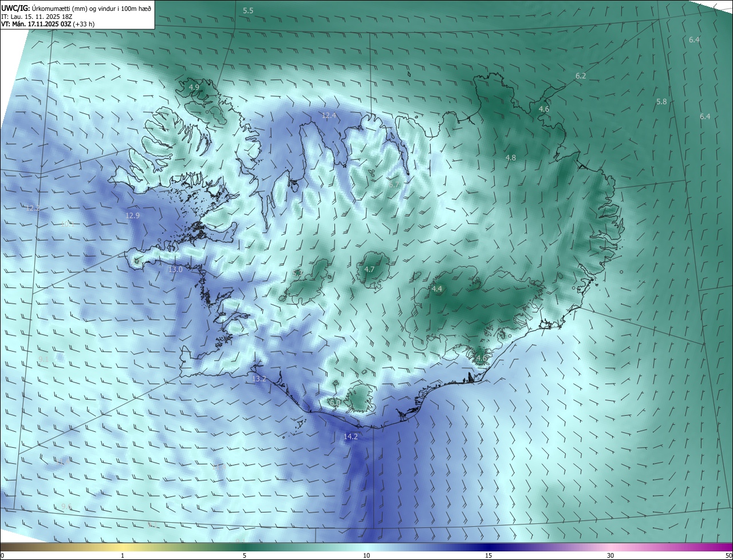Click the 6.0 value next to the small southern glacier
The height and width of the screenshot is (560, 733).
point(336,403)
